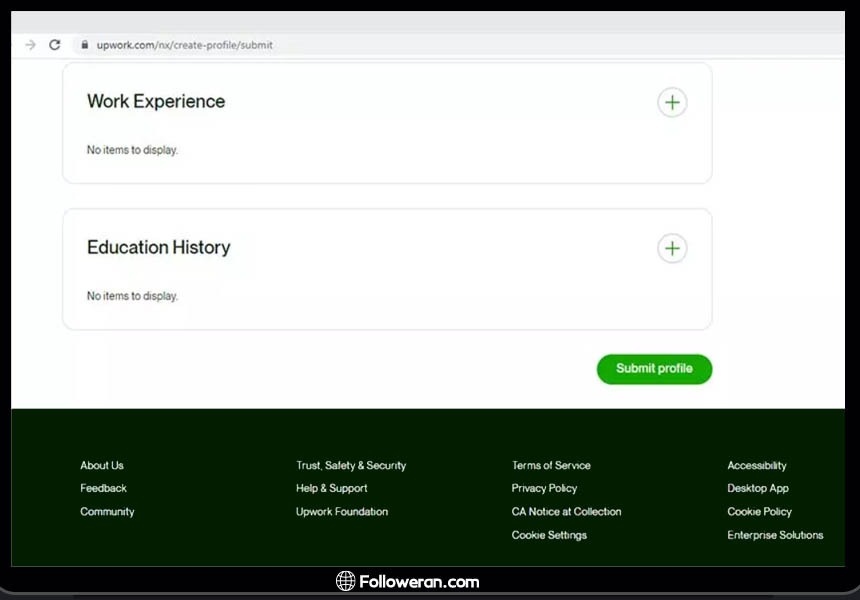Reload the page with the refresh icon
Image resolution: width=860 pixels, height=600 pixels.
coord(55,45)
